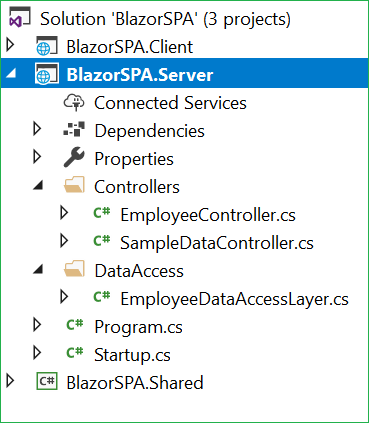Click the BlazorSPA.Server globe project icon

47,74
